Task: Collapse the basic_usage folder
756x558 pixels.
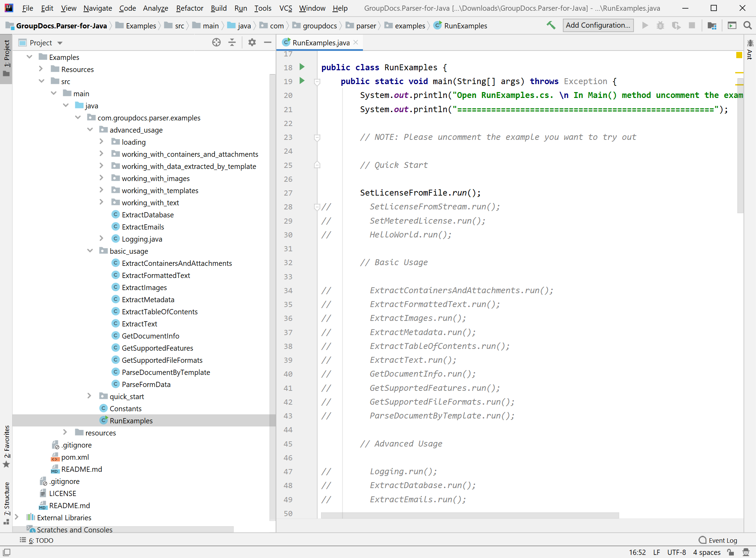Action: click(x=90, y=251)
